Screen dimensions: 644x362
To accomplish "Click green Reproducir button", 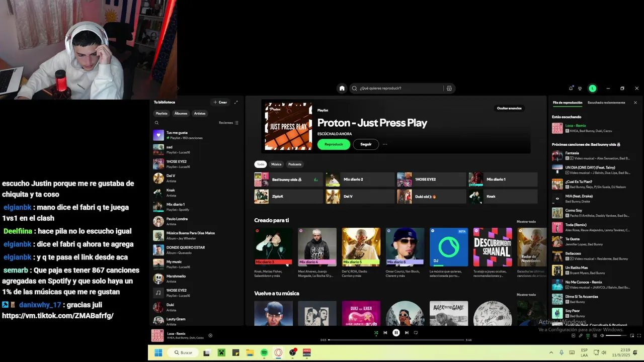I will pos(334,144).
